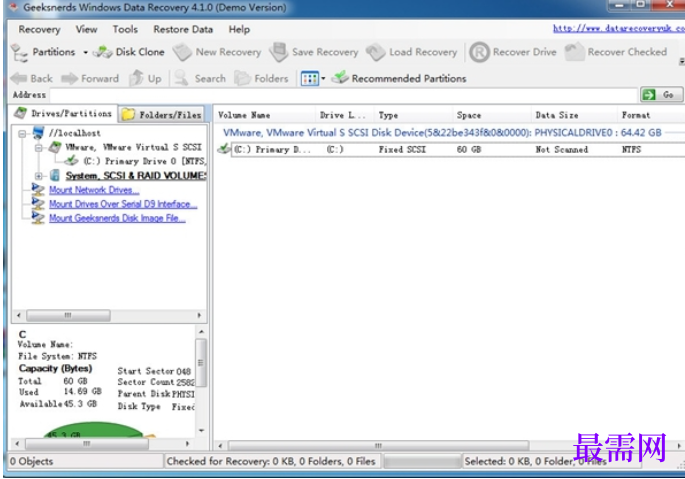Click the volume list horizontal scrollbar
The width and height of the screenshot is (685, 479).
tap(378, 445)
